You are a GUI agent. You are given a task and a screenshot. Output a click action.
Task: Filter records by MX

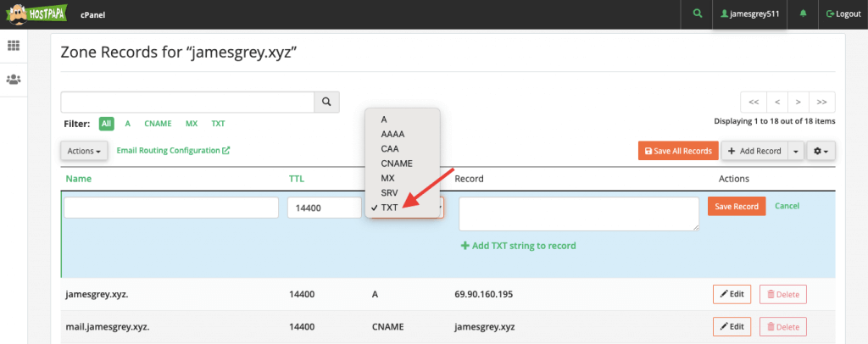(x=192, y=124)
